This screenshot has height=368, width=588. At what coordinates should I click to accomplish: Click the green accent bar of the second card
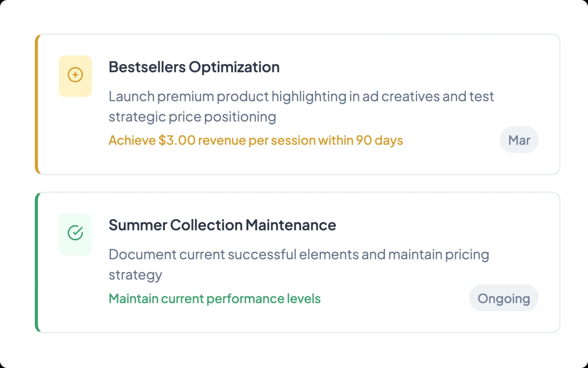pyautogui.click(x=37, y=262)
